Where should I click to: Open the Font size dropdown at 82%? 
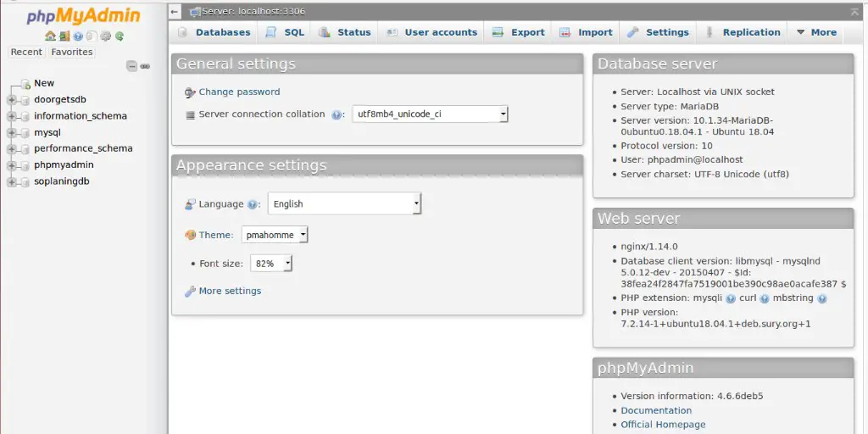point(271,264)
